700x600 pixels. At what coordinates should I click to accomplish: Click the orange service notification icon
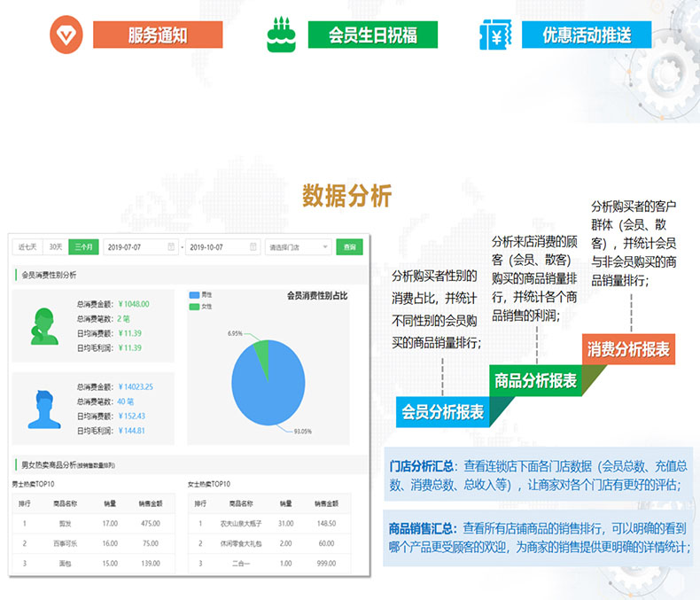point(63,35)
